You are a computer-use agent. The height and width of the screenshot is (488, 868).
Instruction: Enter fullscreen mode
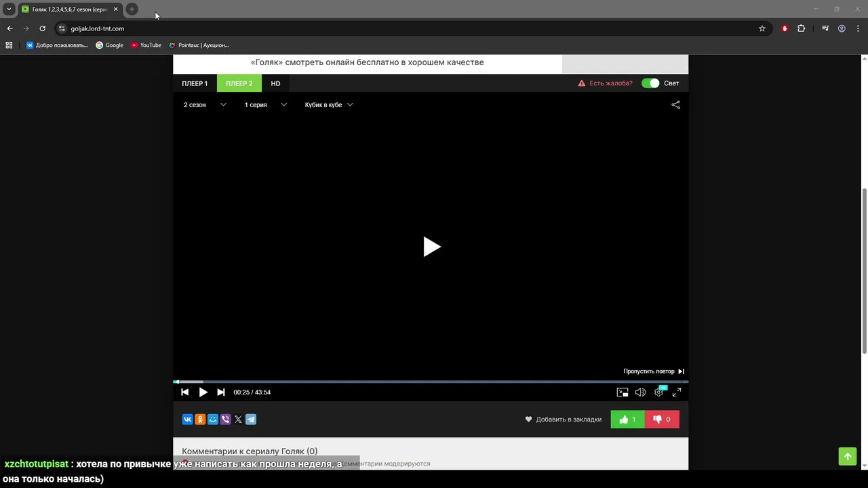(676, 392)
